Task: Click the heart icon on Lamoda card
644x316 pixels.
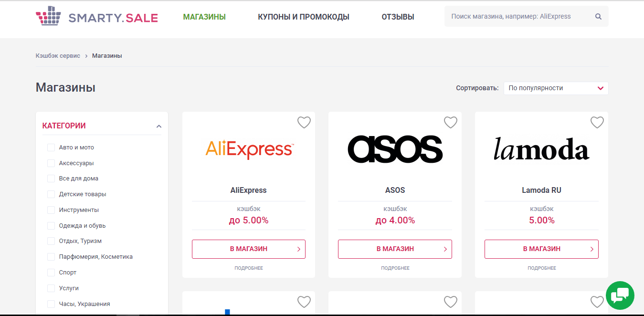Action: click(597, 123)
